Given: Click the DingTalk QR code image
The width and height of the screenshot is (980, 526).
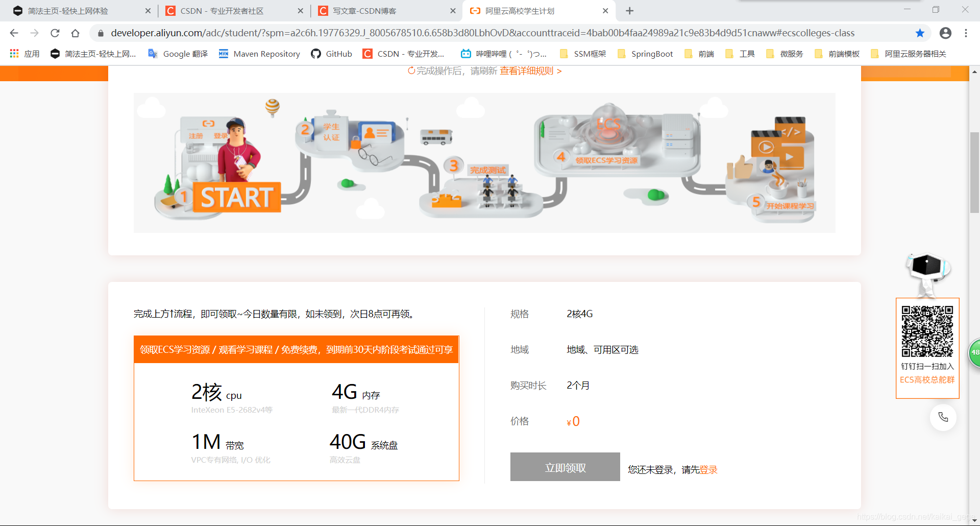Looking at the screenshot, I should coord(927,331).
